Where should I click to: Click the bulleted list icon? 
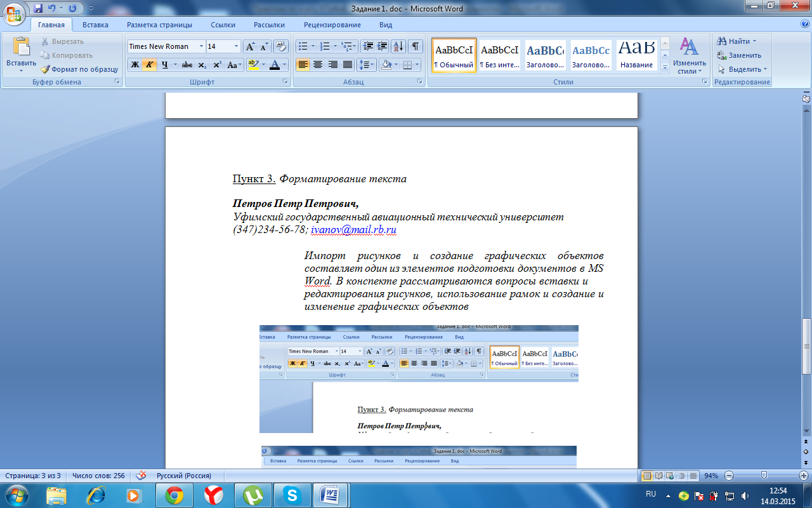(303, 46)
